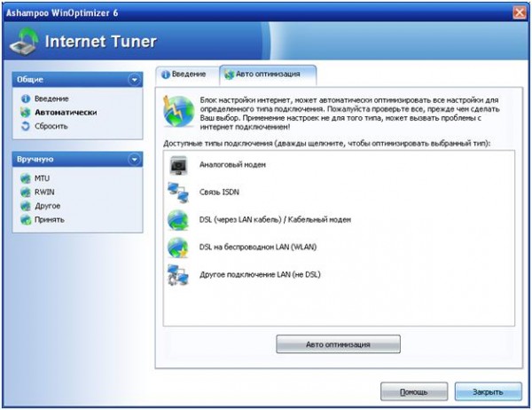532x410 pixels.
Task: Open Сбросить in the sidebar
Action: click(x=51, y=126)
